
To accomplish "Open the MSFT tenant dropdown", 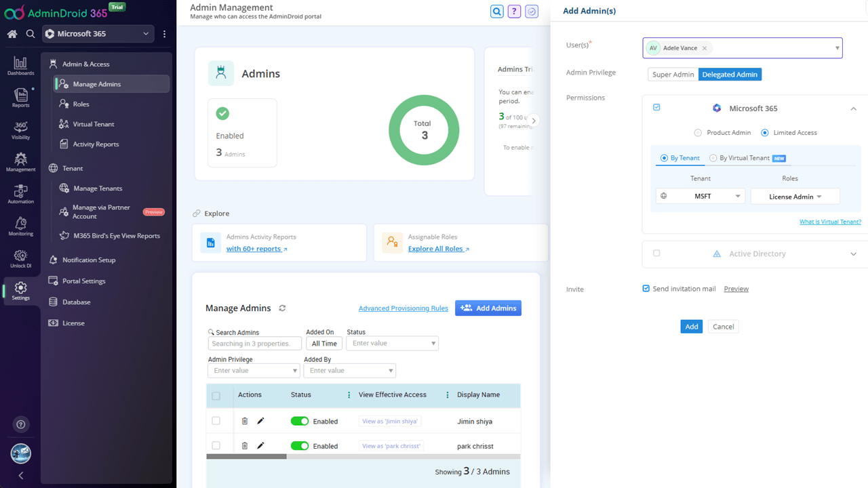I will (x=701, y=197).
